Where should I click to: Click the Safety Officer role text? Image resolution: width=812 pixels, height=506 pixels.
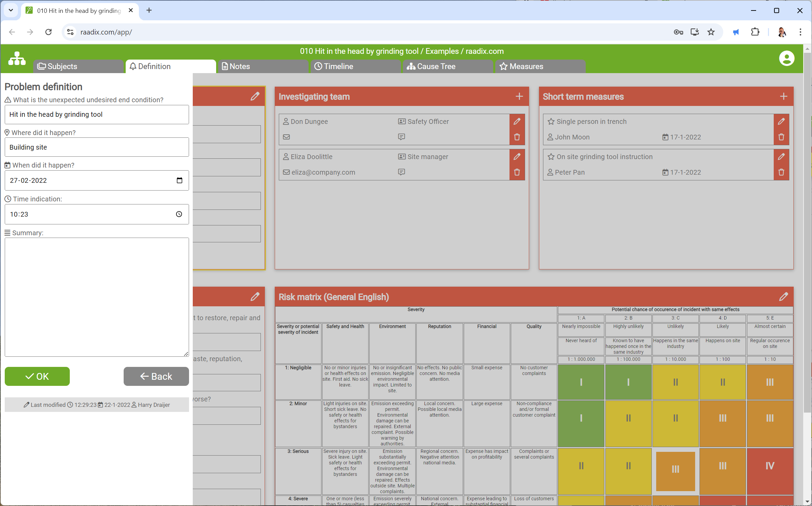pyautogui.click(x=428, y=122)
